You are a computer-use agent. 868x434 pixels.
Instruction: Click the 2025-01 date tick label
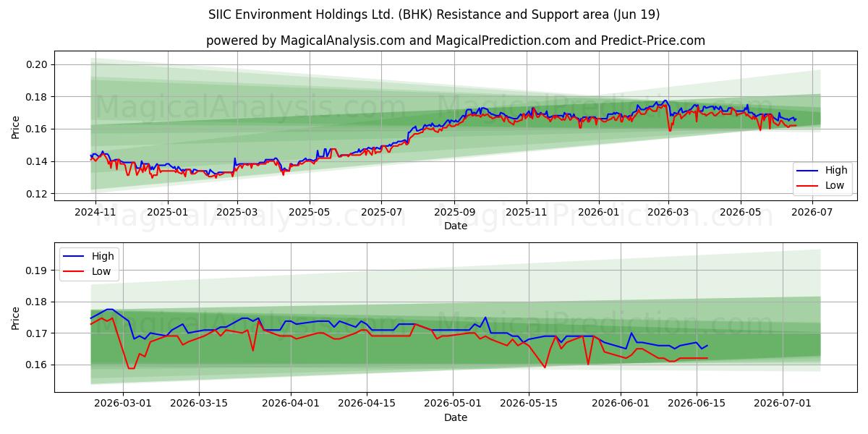coord(168,212)
